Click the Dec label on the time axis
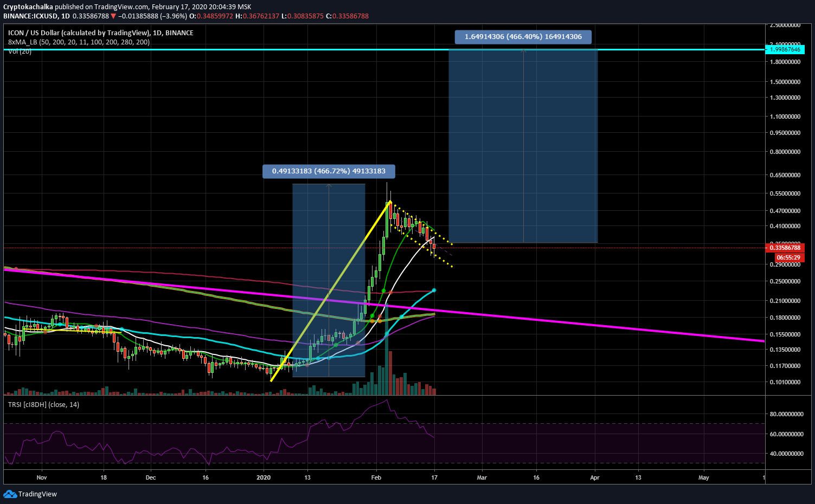The height and width of the screenshot is (504, 815). (151, 478)
